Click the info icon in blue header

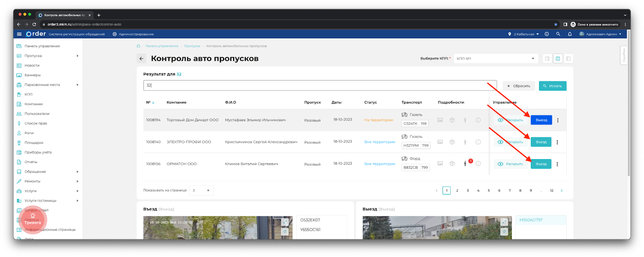[547, 34]
